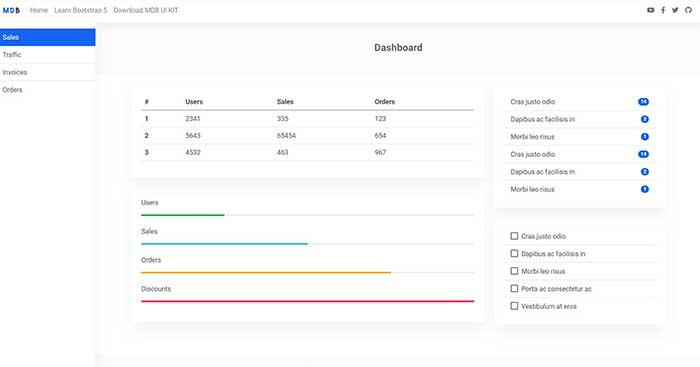Select Orders in the sidebar

click(x=48, y=89)
